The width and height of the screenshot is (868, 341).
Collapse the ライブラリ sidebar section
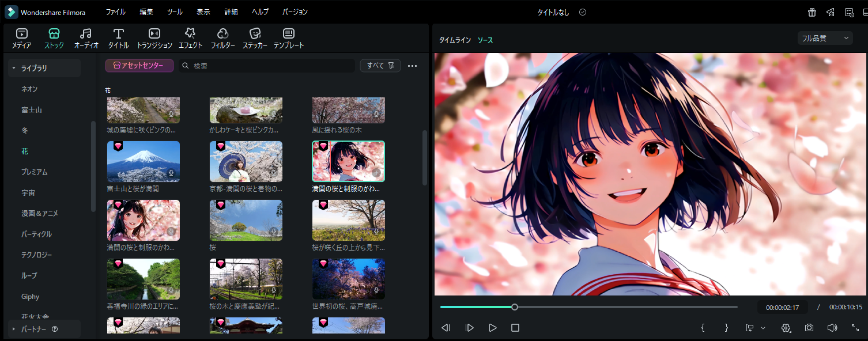[x=14, y=68]
